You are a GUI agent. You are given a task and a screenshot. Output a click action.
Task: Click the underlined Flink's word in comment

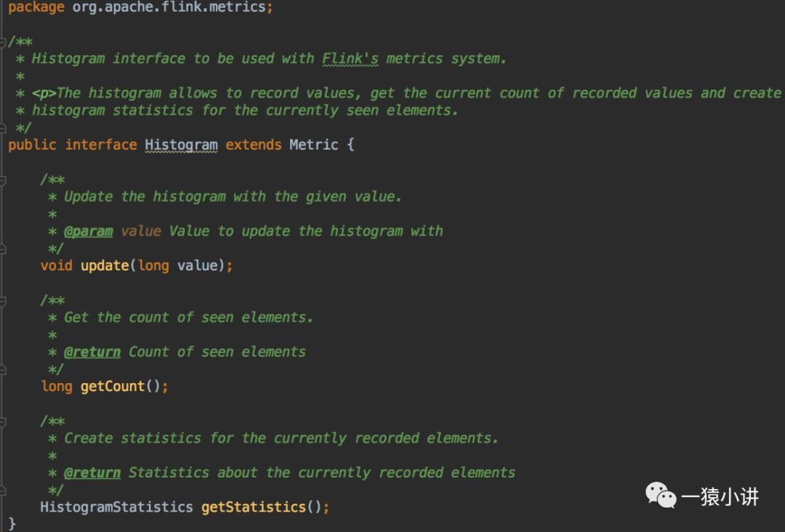(350, 59)
